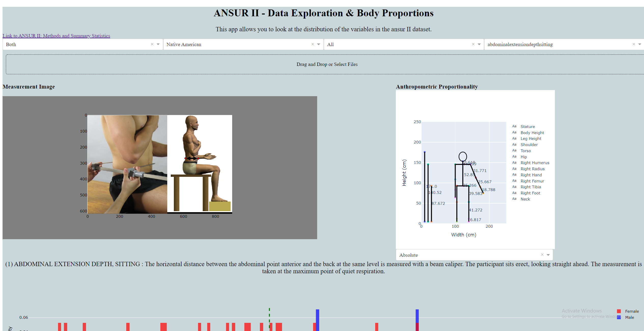Expand the Both gender dropdown arrow

pos(158,44)
